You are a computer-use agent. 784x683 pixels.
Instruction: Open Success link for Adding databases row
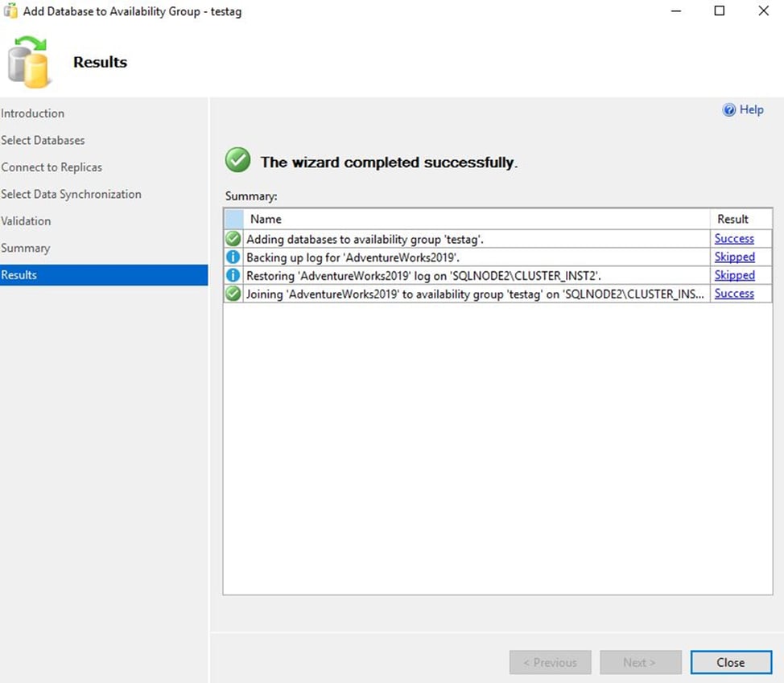pos(734,239)
